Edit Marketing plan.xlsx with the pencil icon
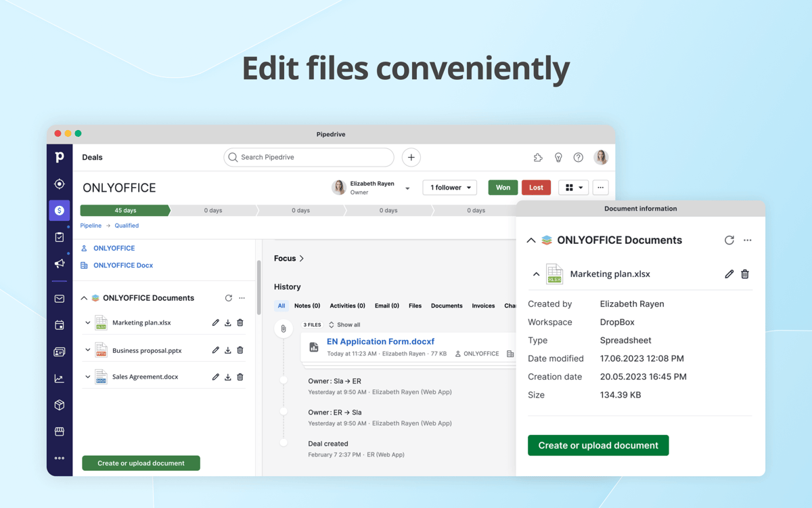The height and width of the screenshot is (508, 812). click(215, 322)
